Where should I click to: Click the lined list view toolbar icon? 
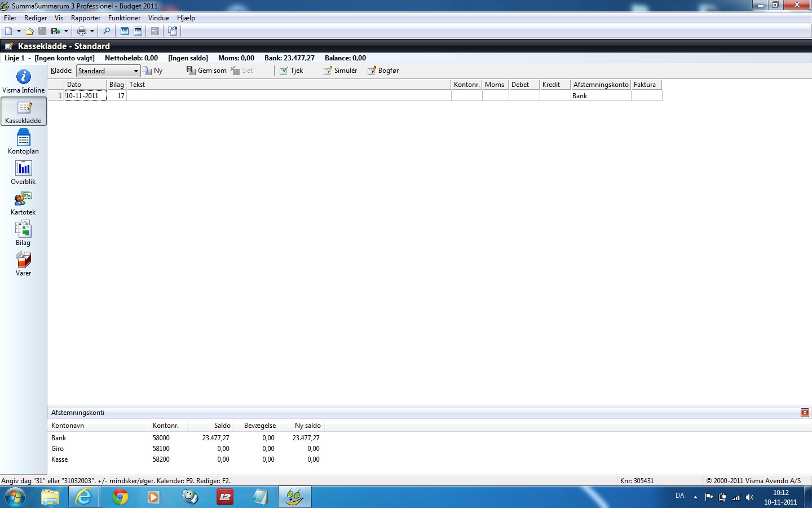pyautogui.click(x=138, y=31)
